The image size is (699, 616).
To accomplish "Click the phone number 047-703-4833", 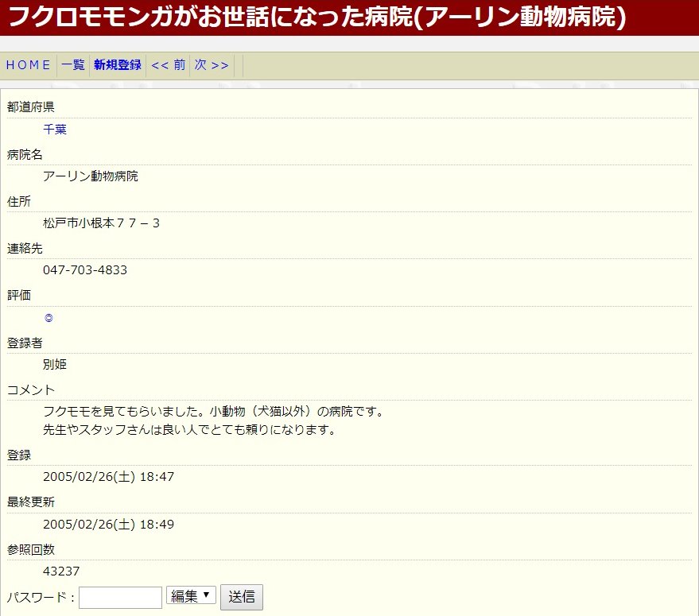I will (85, 270).
